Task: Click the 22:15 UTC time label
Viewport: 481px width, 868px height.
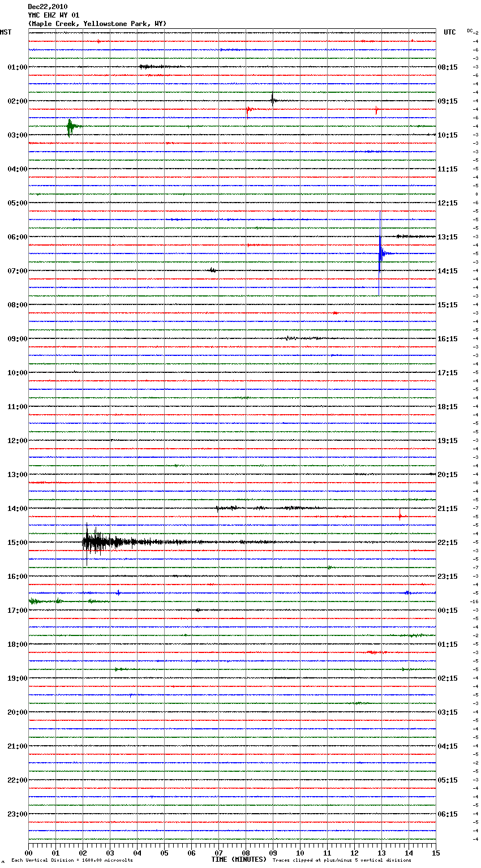Action: [448, 543]
